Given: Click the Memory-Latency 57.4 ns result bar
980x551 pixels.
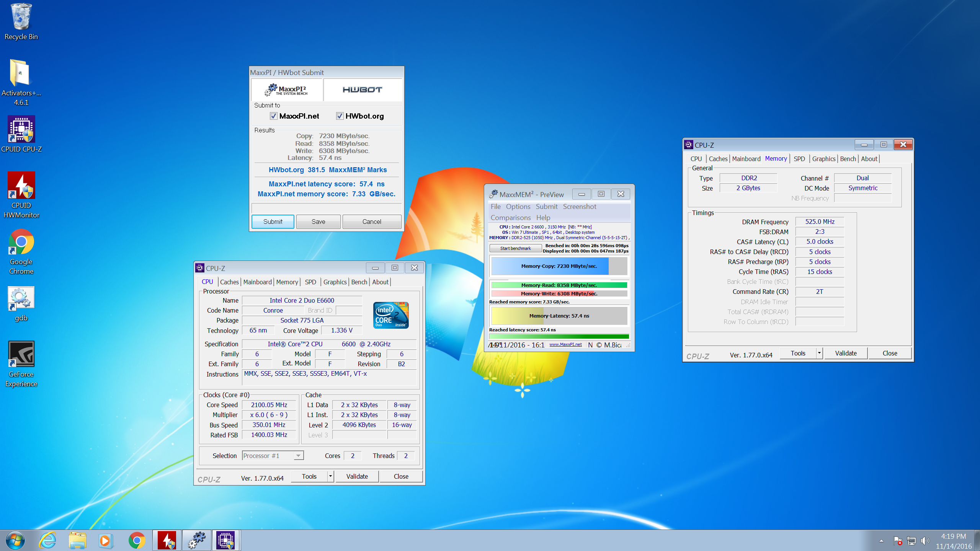Looking at the screenshot, I should pyautogui.click(x=559, y=316).
